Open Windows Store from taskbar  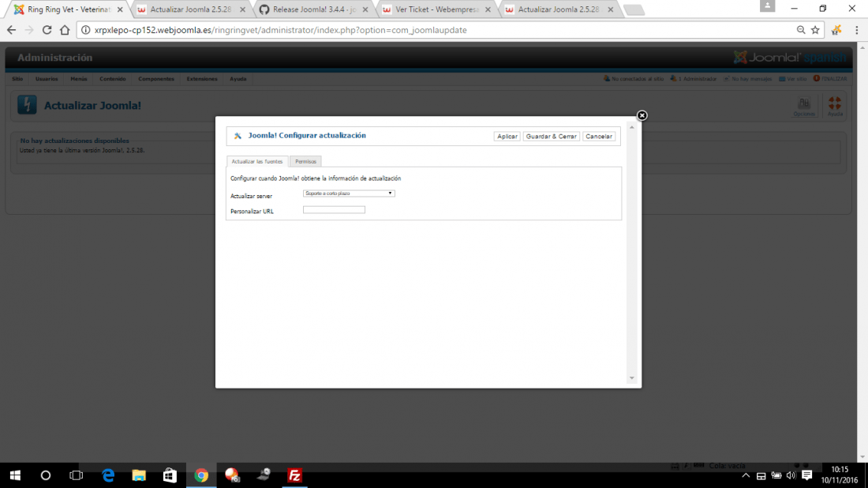click(170, 475)
